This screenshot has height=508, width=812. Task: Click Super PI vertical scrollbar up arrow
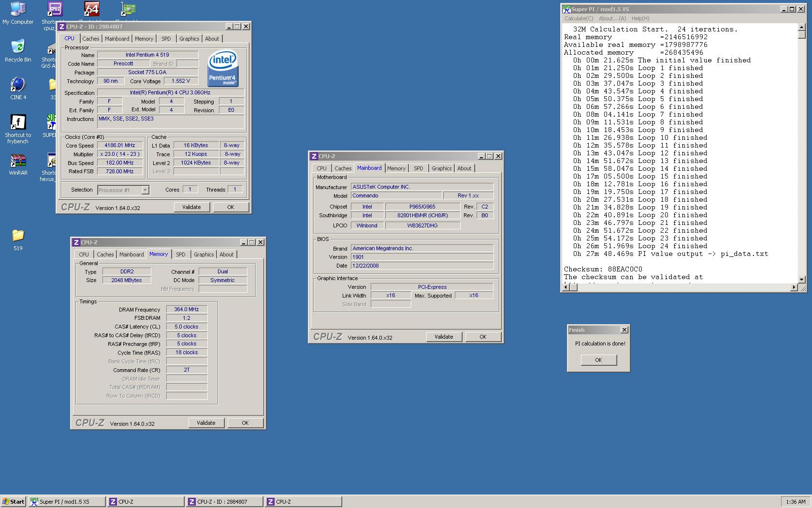pyautogui.click(x=802, y=28)
